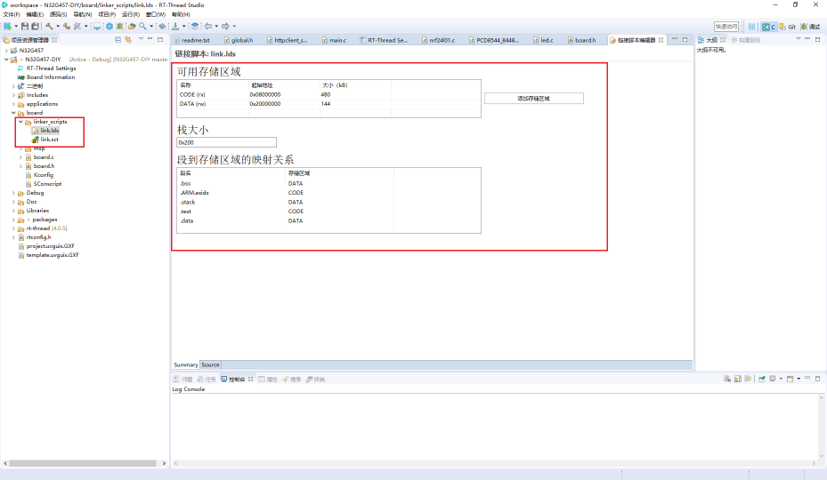Collapse the N32G457-DIY project node
827x480 pixels.
6,60
